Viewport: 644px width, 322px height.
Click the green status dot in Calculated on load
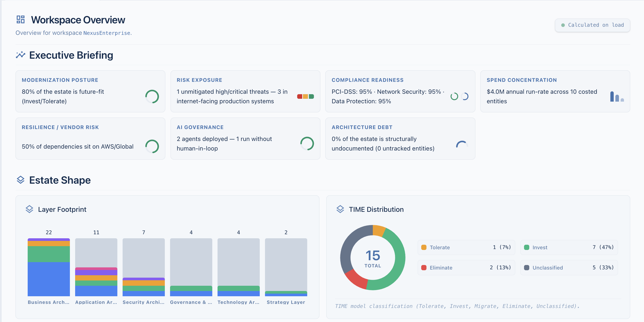pos(563,25)
